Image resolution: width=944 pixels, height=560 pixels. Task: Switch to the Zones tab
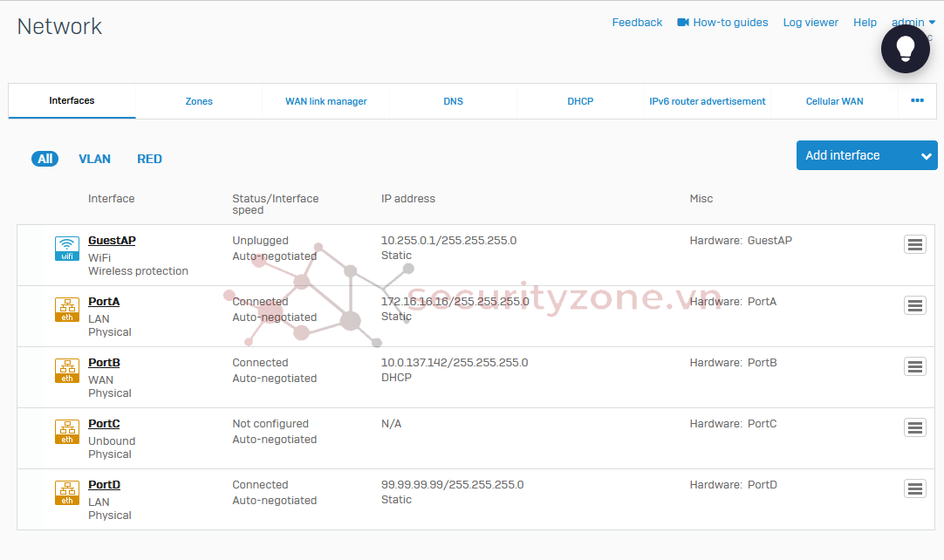pyautogui.click(x=199, y=101)
